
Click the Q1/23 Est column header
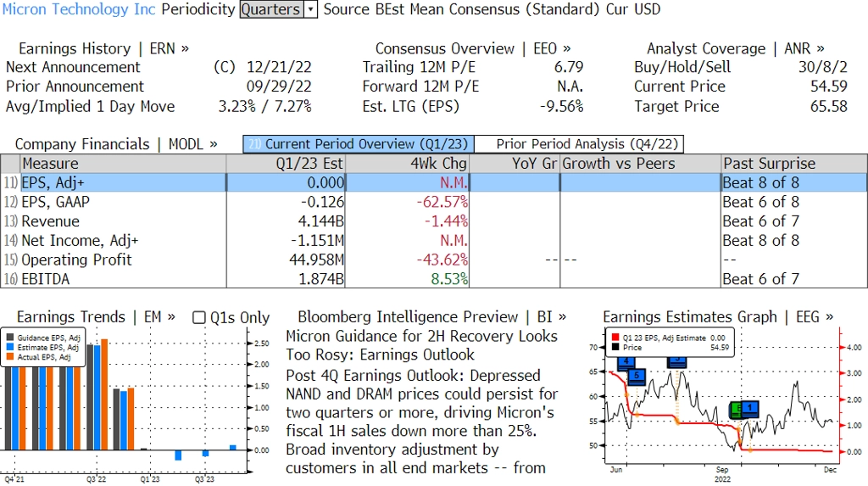[286, 164]
